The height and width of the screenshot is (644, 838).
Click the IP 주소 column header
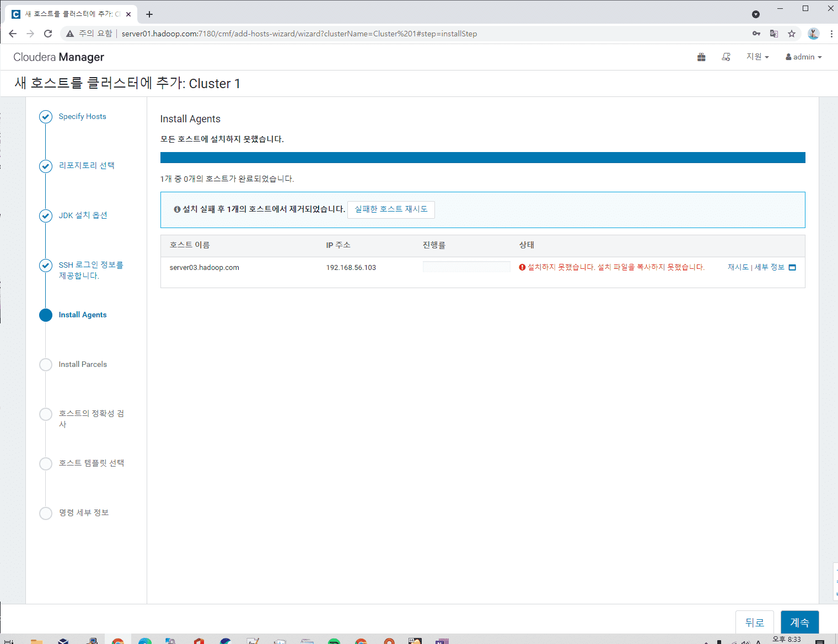click(x=338, y=245)
